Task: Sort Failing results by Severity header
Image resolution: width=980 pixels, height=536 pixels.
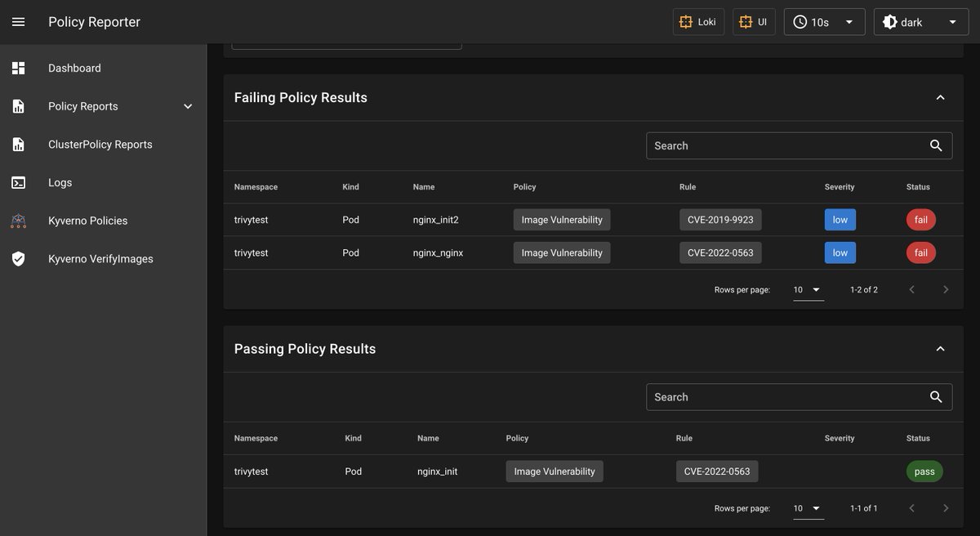Action: tap(840, 187)
